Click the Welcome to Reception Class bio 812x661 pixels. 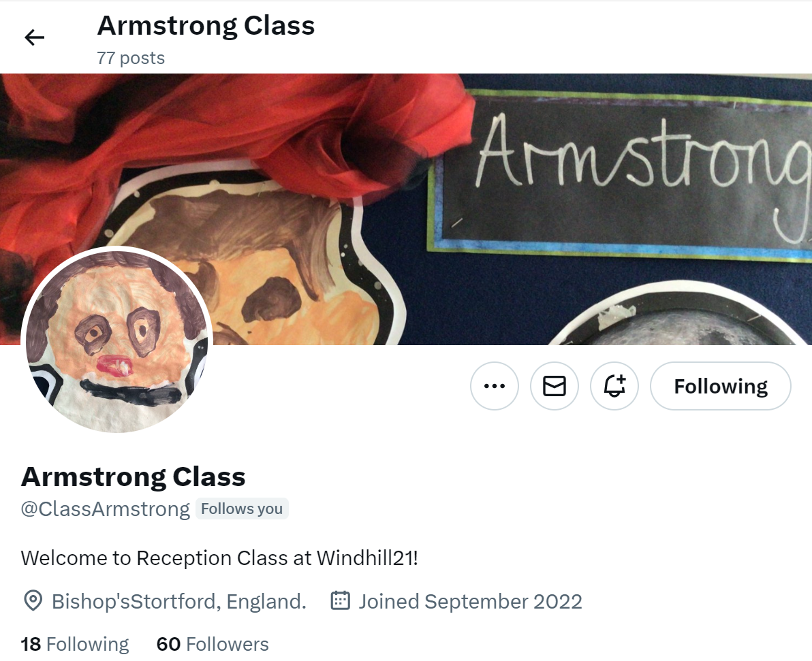click(219, 558)
